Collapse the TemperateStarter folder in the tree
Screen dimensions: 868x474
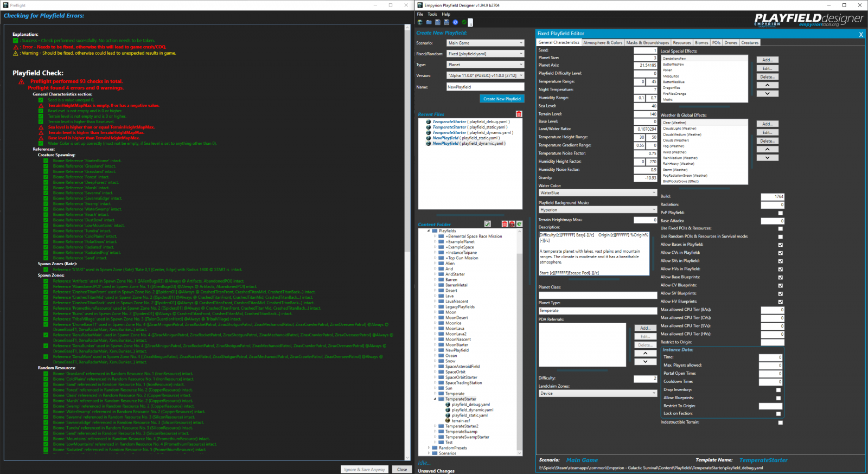[x=435, y=399]
